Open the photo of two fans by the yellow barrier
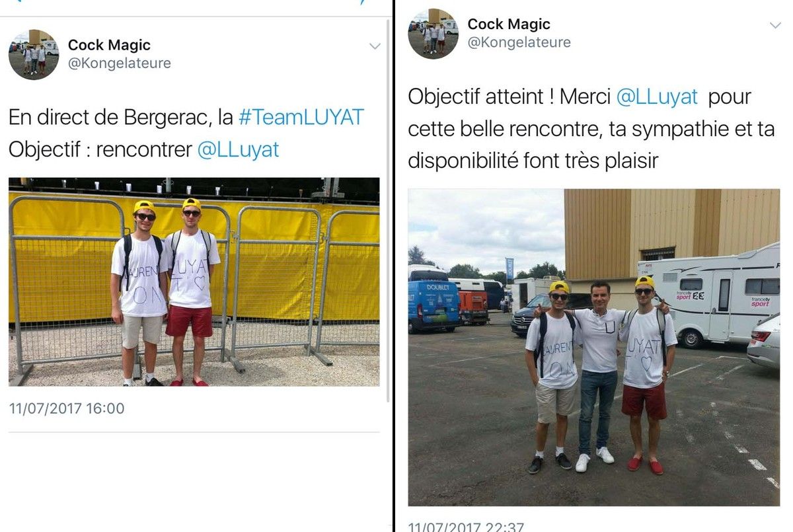Viewport: 793px width, 532px height. pyautogui.click(x=194, y=282)
